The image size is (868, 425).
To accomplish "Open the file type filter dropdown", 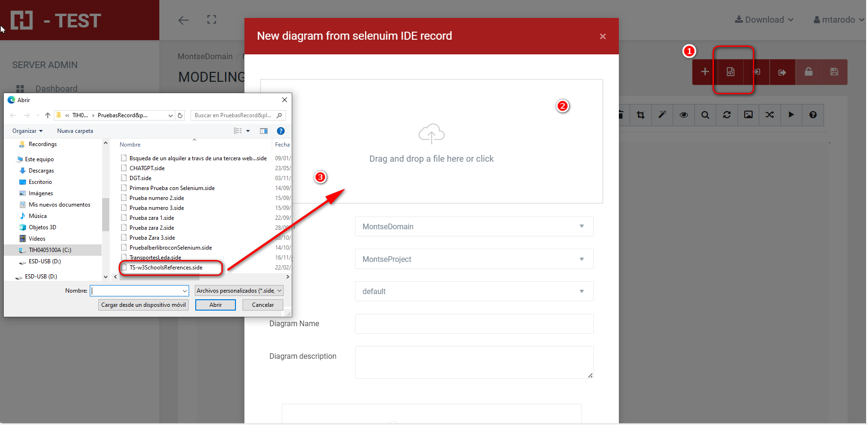I will click(x=239, y=291).
